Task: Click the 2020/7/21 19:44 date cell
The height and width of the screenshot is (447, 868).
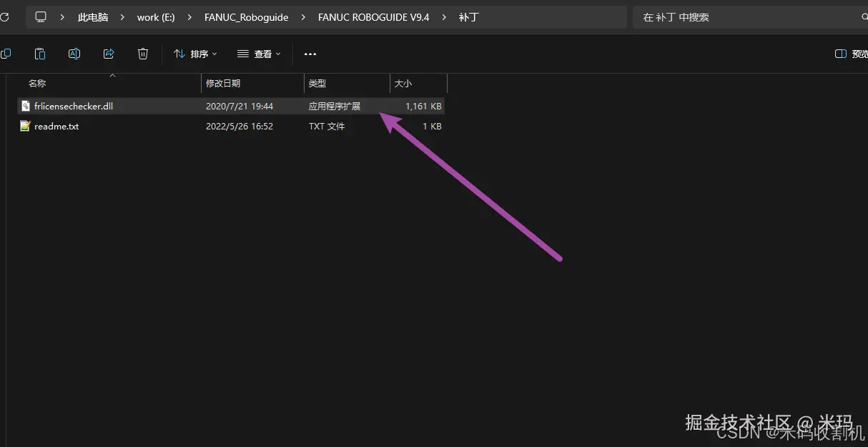Action: [x=240, y=106]
